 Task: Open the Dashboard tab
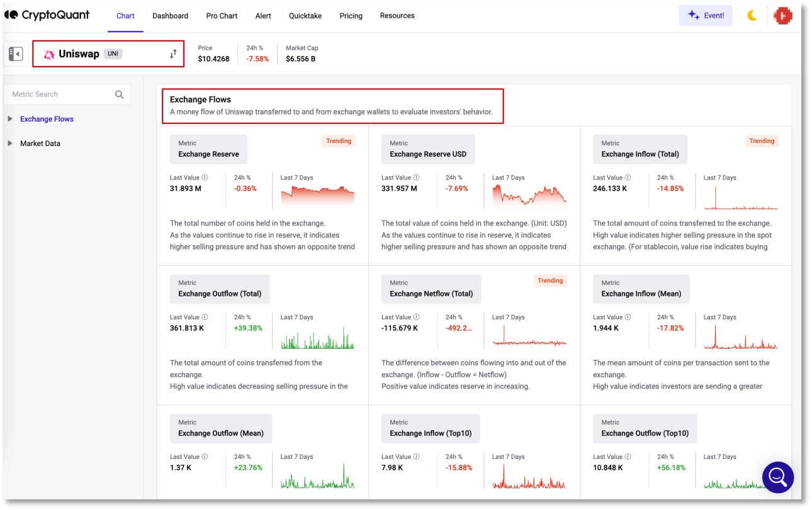coord(170,16)
